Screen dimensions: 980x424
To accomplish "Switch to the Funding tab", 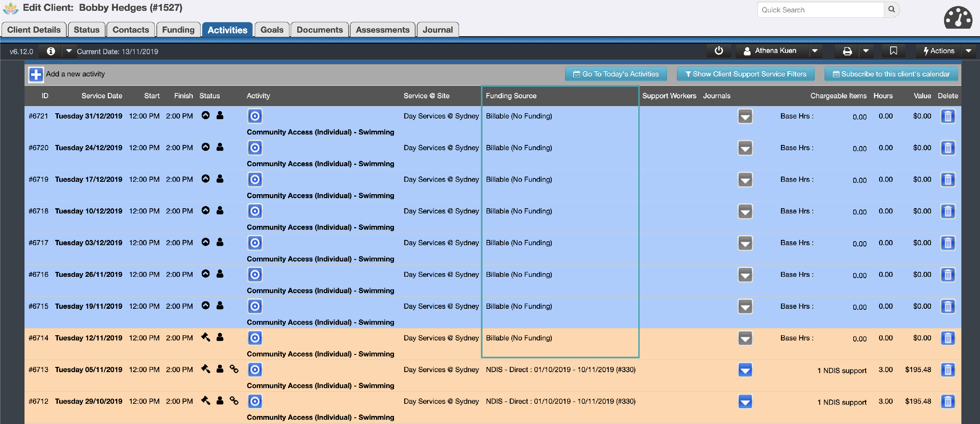I will 178,30.
